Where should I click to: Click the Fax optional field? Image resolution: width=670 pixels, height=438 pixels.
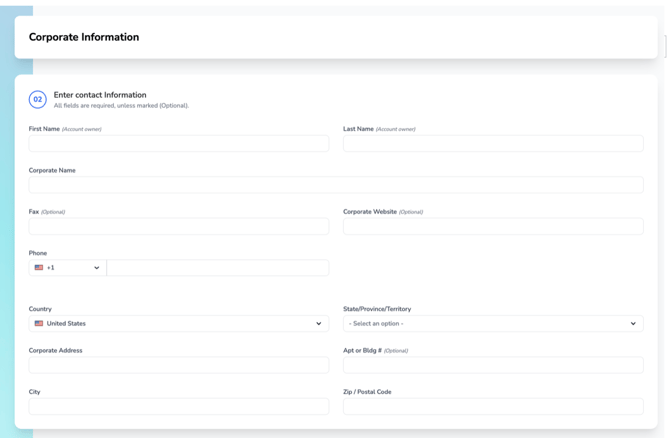pyautogui.click(x=179, y=226)
